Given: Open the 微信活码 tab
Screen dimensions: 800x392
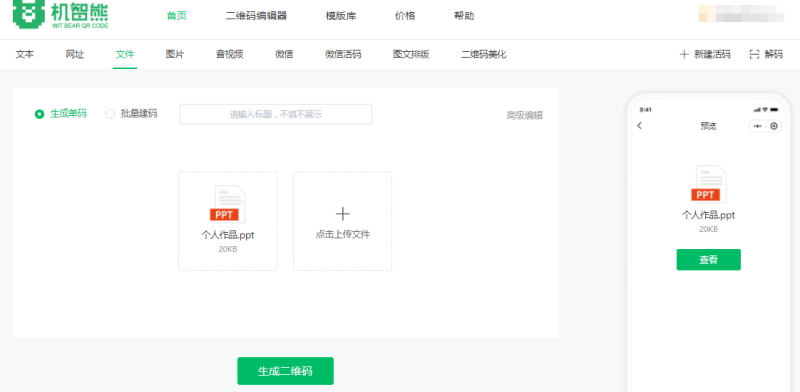Looking at the screenshot, I should tap(343, 55).
